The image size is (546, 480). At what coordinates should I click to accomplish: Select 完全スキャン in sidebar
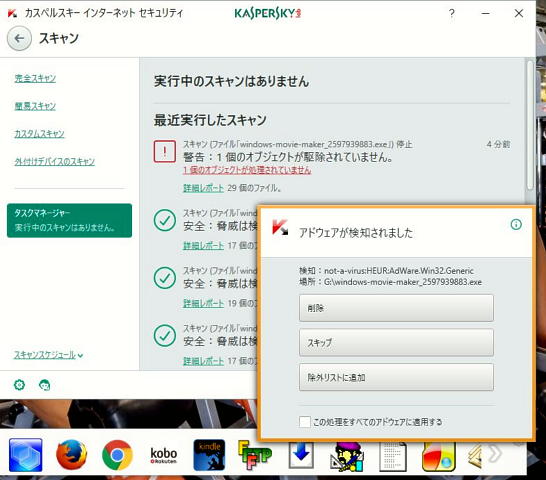pos(35,78)
